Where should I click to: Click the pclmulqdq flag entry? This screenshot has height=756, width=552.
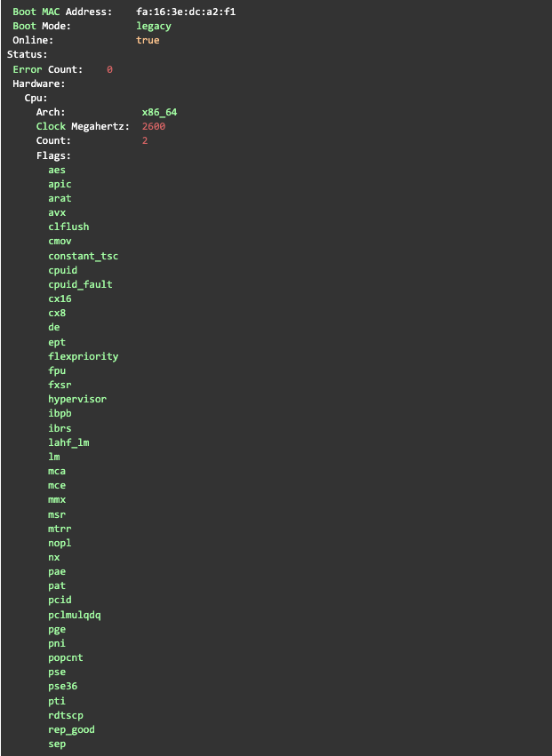pyautogui.click(x=75, y=616)
